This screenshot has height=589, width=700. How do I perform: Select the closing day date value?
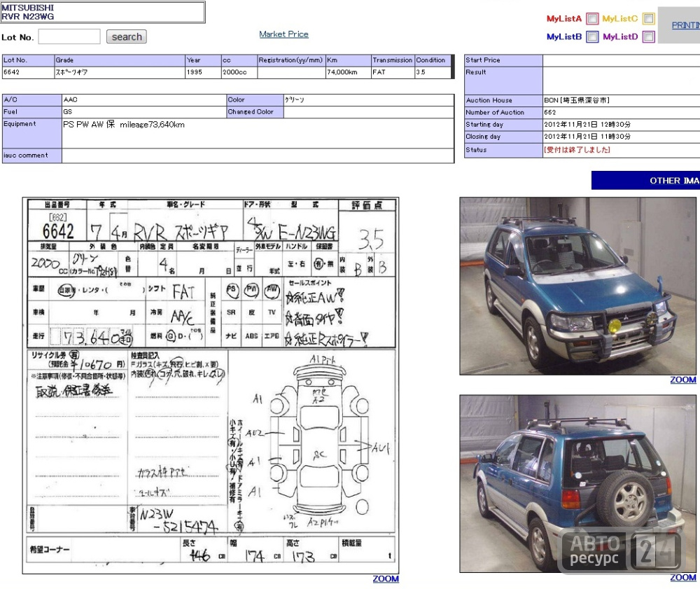587,137
